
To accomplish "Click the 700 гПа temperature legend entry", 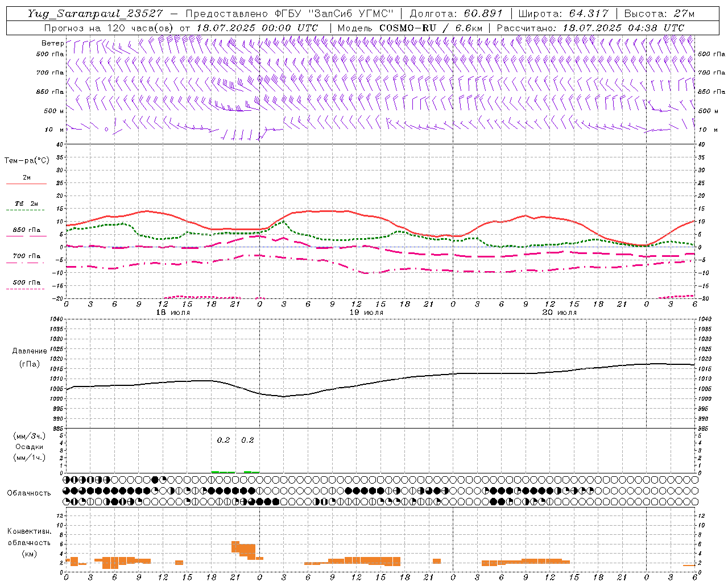I will click(27, 256).
